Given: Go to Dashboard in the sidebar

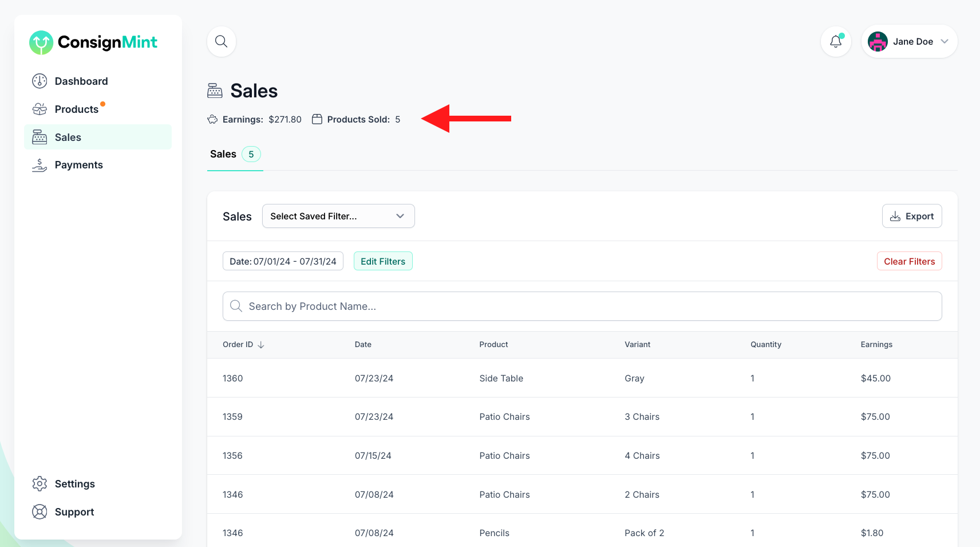Looking at the screenshot, I should click(x=98, y=81).
